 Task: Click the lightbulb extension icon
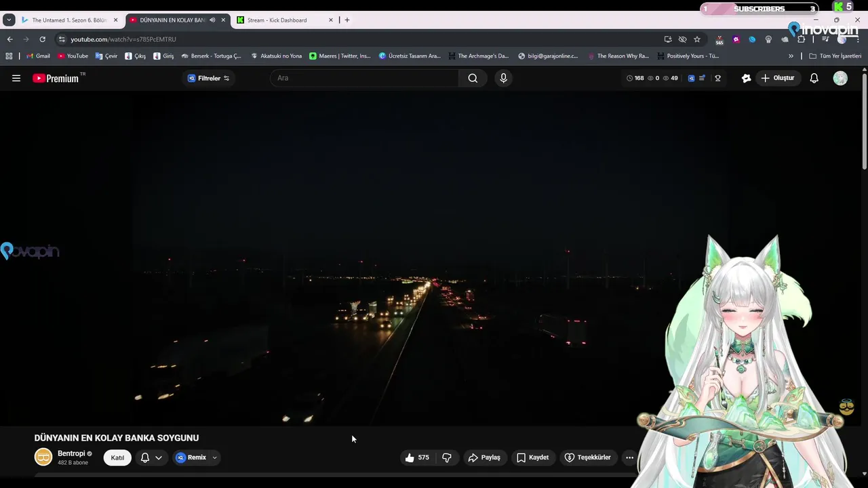[768, 39]
